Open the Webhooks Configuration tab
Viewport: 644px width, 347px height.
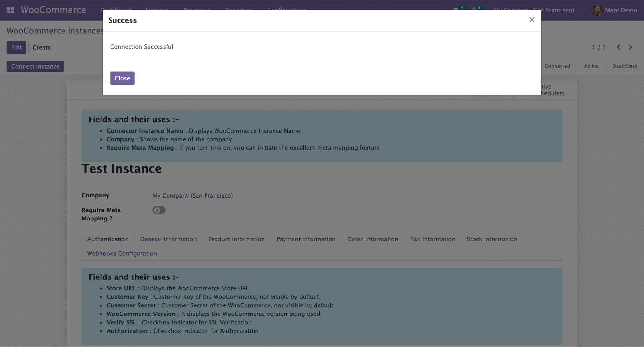[122, 253]
